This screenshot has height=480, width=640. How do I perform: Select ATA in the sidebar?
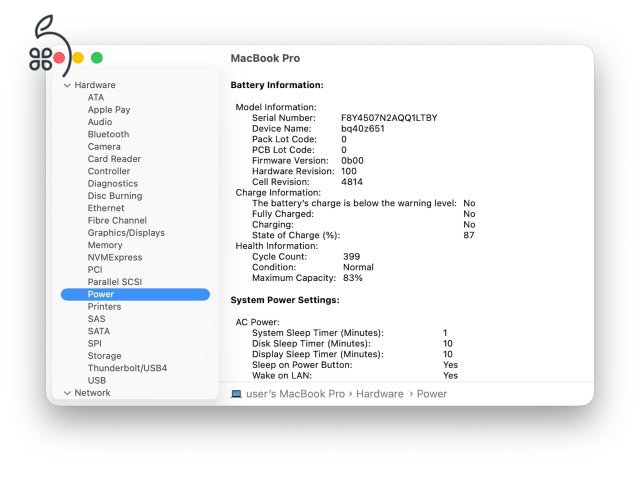point(96,98)
